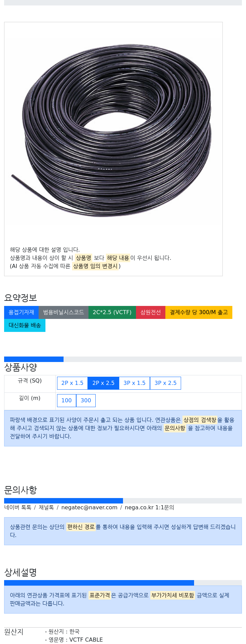Click the 용접기자재 category tag
246x644 pixels.
(x=22, y=312)
